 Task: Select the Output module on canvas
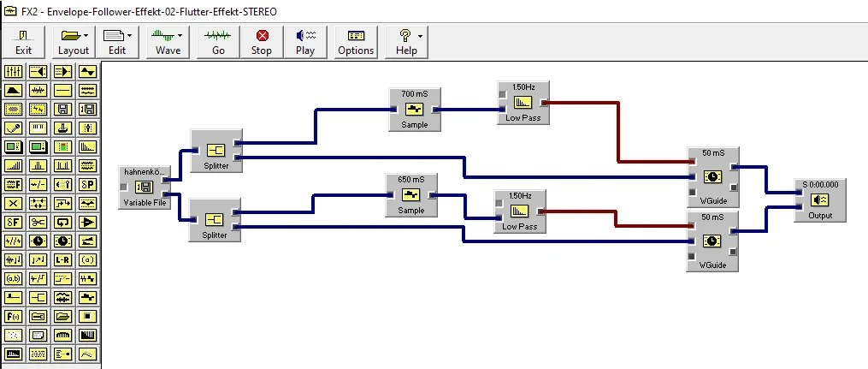pos(820,200)
